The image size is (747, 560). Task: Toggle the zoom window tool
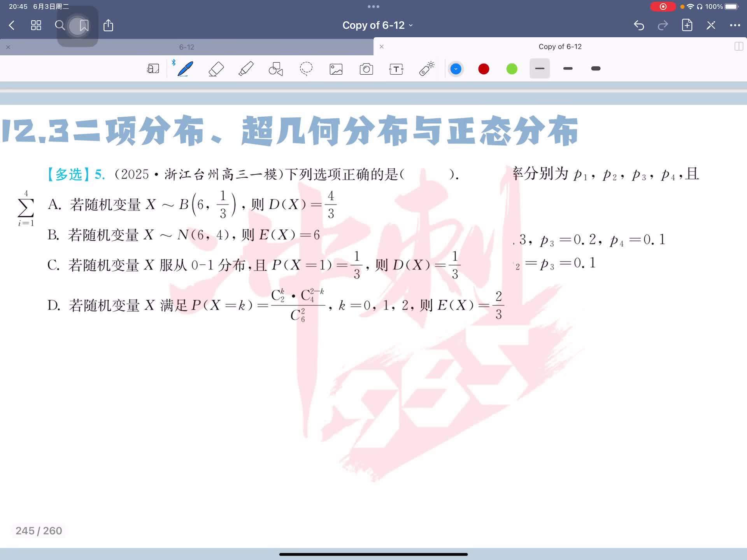click(153, 69)
